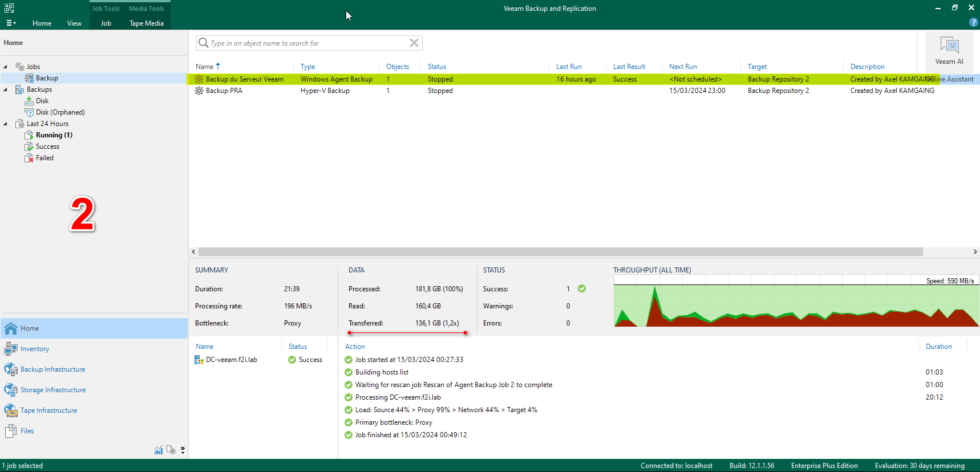Click the Disk (Orphaned) icon
Image resolution: width=980 pixels, height=472 pixels.
(29, 112)
